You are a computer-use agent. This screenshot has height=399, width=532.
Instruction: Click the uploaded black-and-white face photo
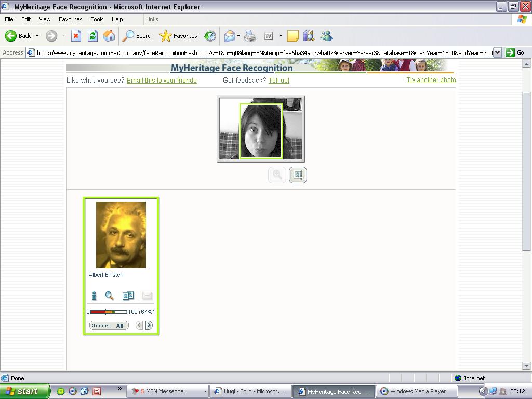(x=261, y=129)
